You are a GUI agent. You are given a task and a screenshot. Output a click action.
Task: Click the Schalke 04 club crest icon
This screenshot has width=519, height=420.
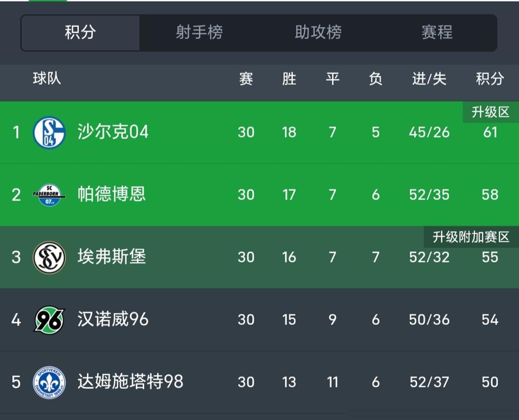[48, 132]
